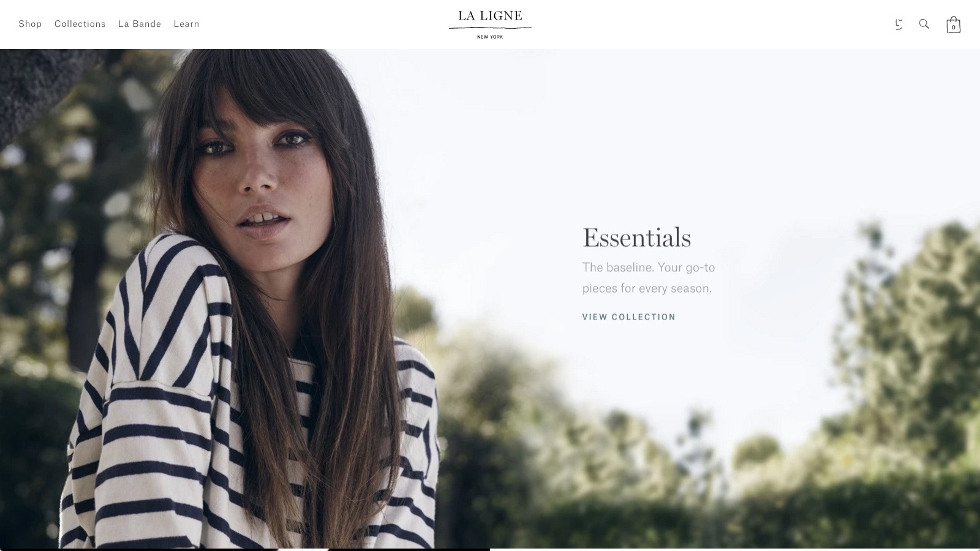Open the La Bande menu item

point(140,24)
